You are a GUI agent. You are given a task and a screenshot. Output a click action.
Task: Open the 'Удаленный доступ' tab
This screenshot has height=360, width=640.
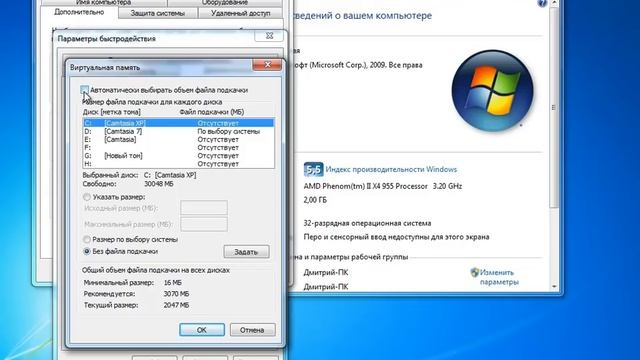(240, 13)
